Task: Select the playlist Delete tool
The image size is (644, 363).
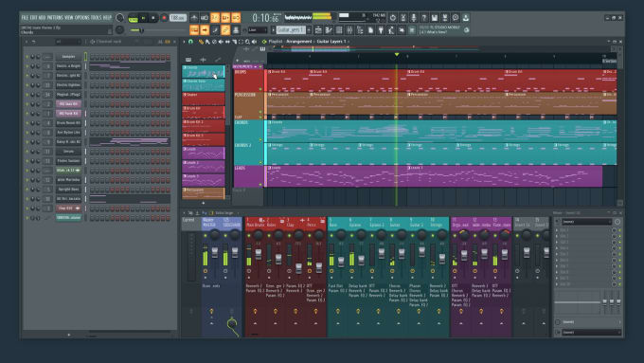Action: point(214,42)
